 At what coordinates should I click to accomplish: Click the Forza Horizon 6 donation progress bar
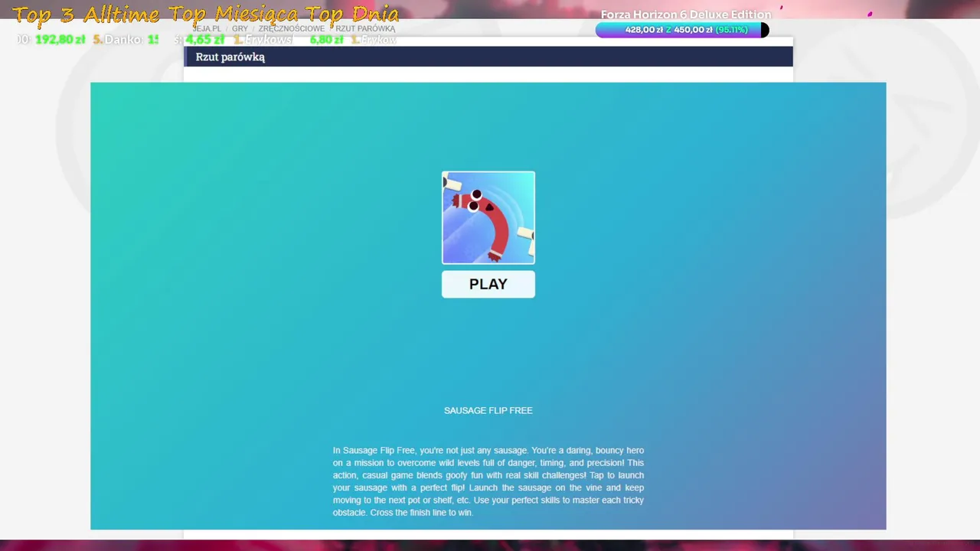tap(682, 30)
